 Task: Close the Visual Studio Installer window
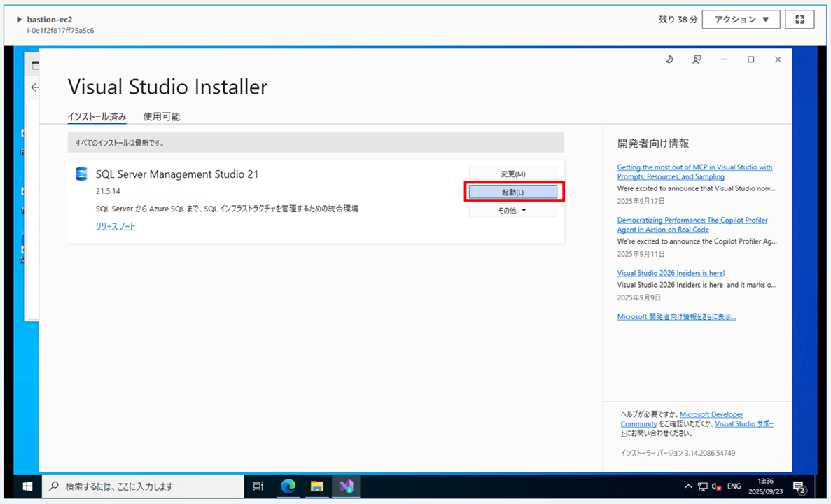click(x=778, y=59)
